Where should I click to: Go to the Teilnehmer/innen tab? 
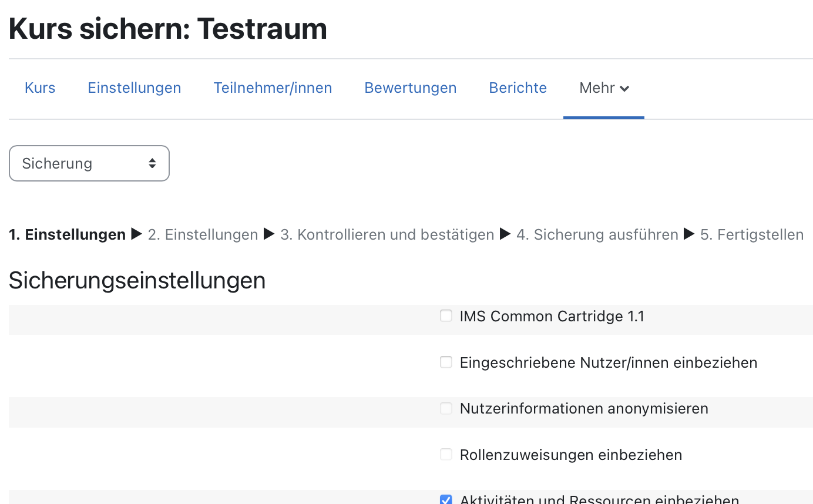(x=273, y=88)
